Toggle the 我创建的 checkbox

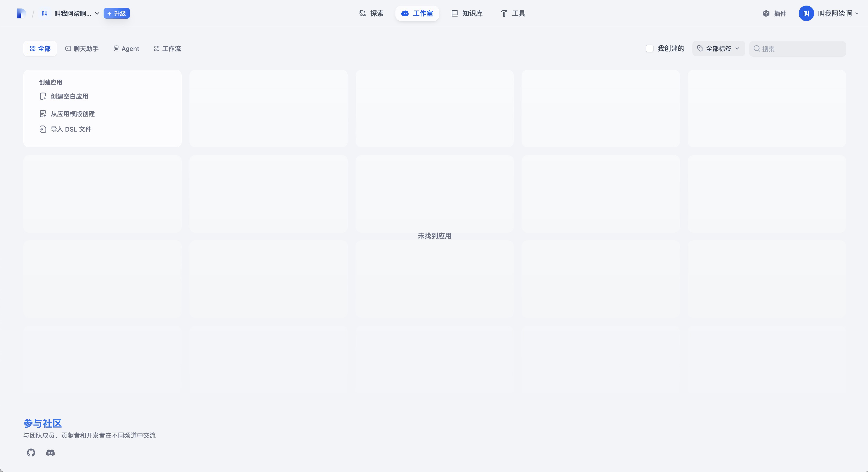click(649, 48)
